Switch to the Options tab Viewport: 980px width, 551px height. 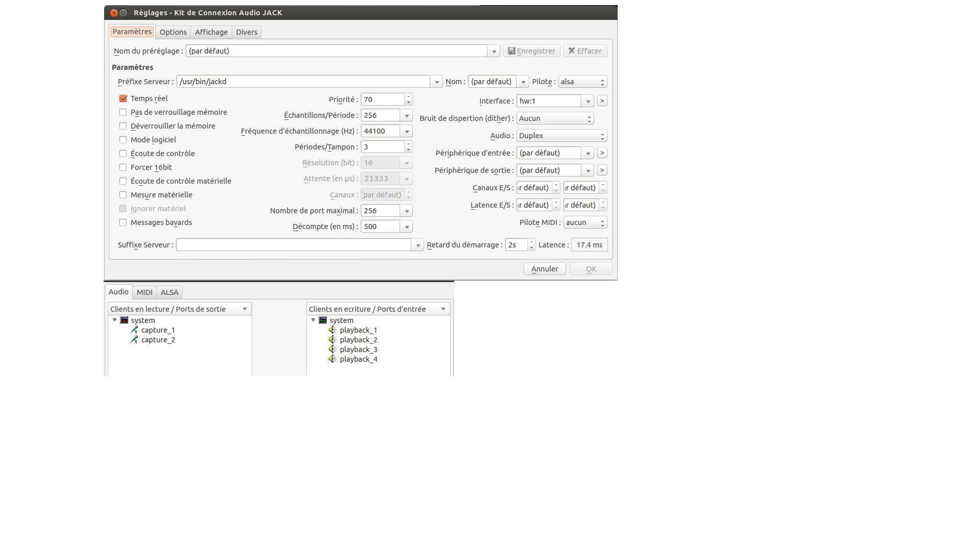click(x=173, y=32)
